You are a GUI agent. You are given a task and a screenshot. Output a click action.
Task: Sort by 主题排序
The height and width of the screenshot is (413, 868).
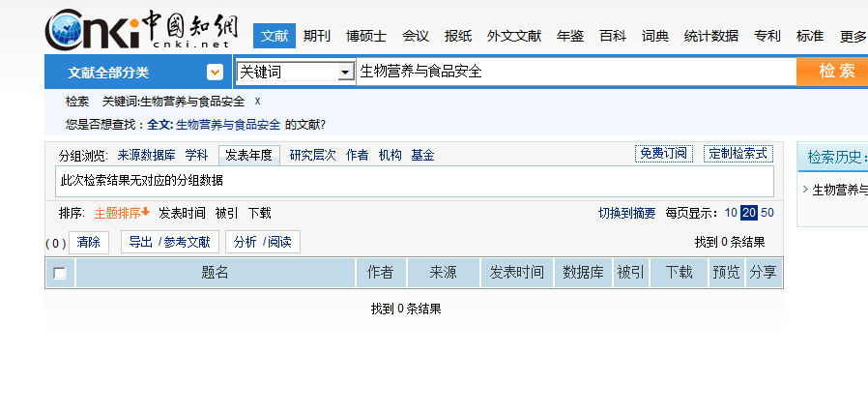click(122, 213)
